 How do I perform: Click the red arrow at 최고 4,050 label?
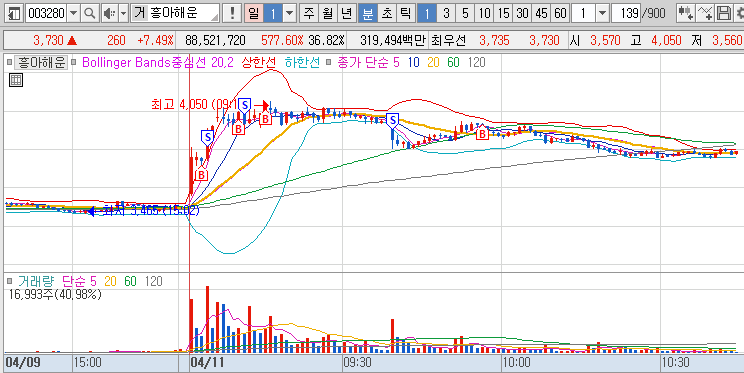pos(262,104)
